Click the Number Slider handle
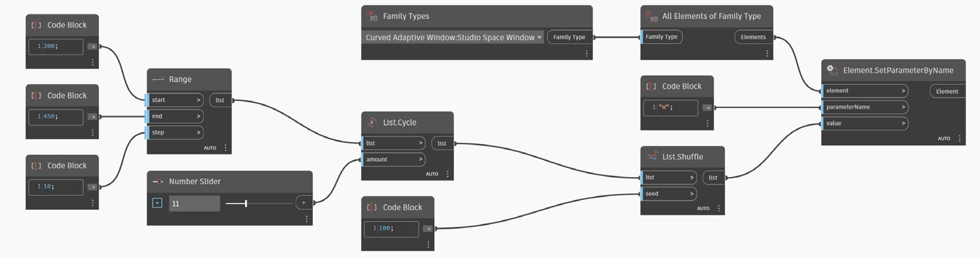 pyautogui.click(x=246, y=203)
